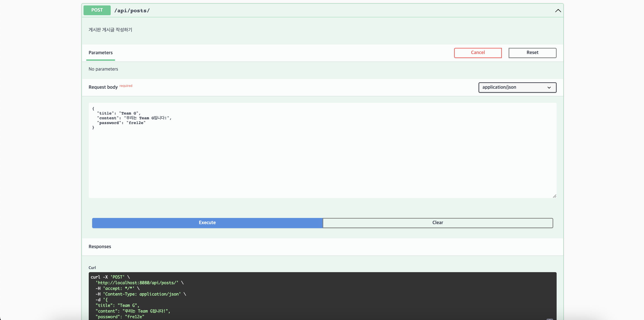
Task: Open the application/json content type selector arrow
Action: point(549,88)
